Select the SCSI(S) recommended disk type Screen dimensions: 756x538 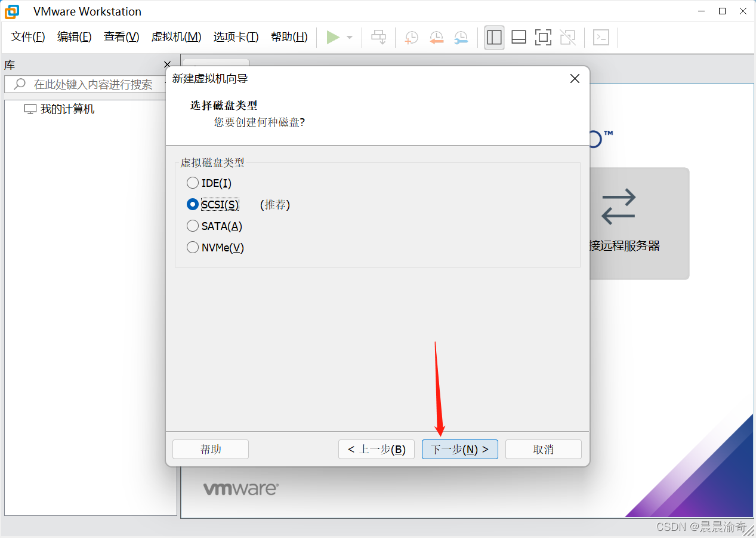coord(212,204)
